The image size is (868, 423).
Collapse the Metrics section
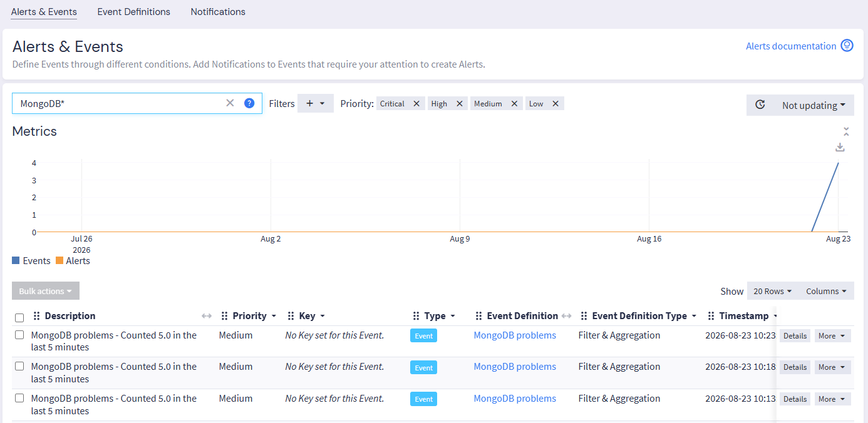point(846,131)
